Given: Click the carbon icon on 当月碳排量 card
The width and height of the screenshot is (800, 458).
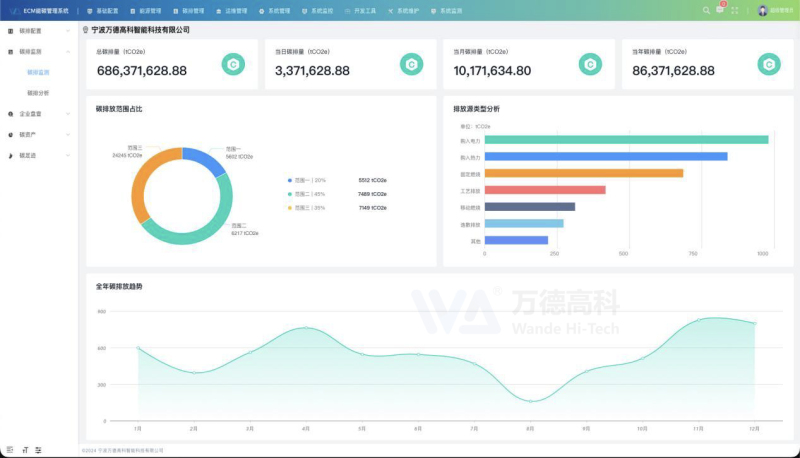Looking at the screenshot, I should (x=590, y=64).
